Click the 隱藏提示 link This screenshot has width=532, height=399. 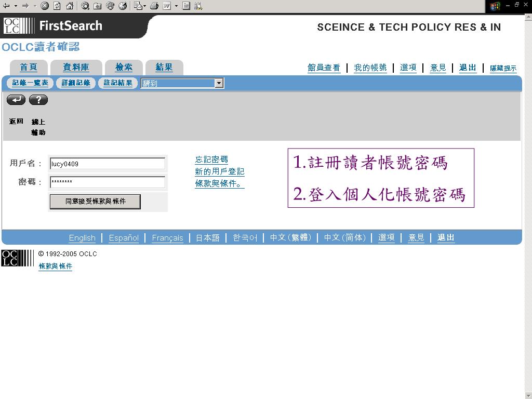pyautogui.click(x=503, y=68)
